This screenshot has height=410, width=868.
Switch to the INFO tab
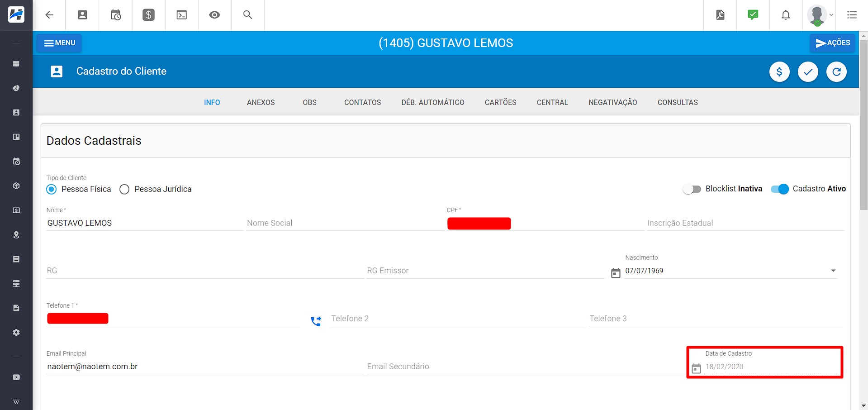tap(212, 102)
